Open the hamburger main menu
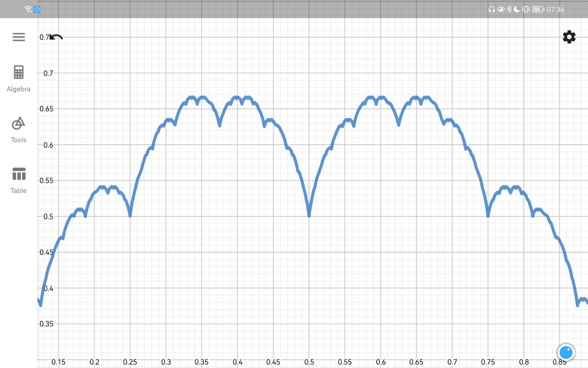The image size is (588, 368). (x=19, y=37)
